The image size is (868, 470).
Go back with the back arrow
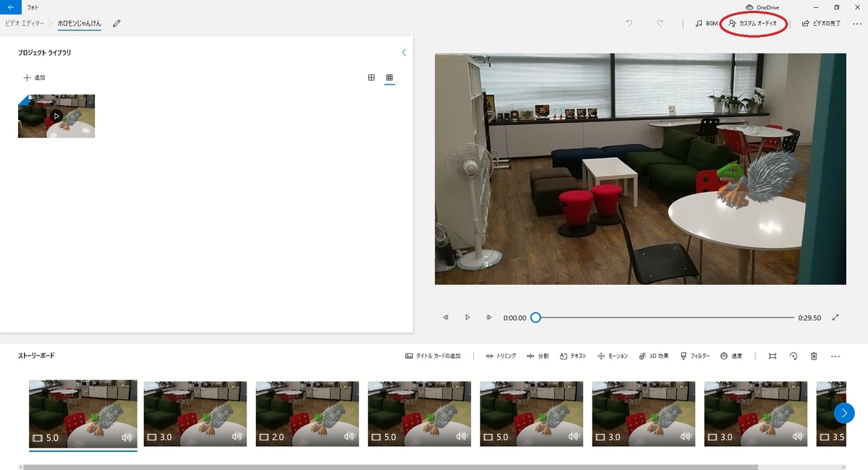click(10, 7)
